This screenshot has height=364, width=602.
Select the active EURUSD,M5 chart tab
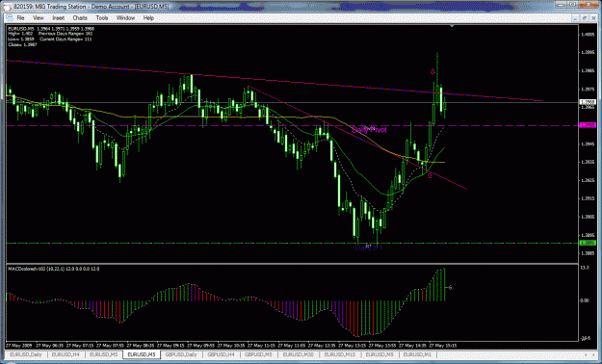click(142, 354)
